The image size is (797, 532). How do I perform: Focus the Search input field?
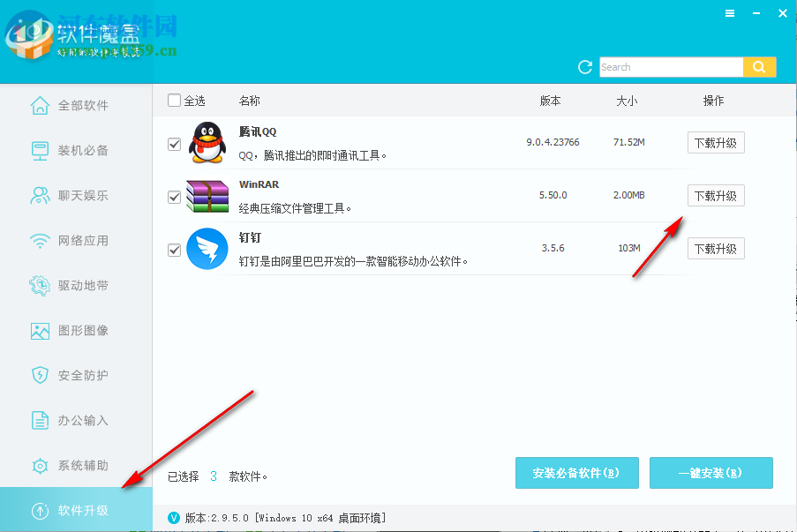(671, 67)
